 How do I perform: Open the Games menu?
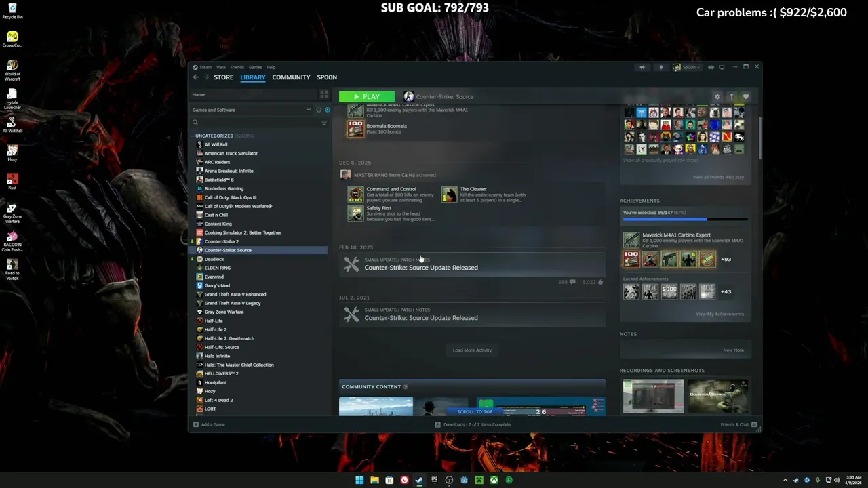click(x=255, y=67)
